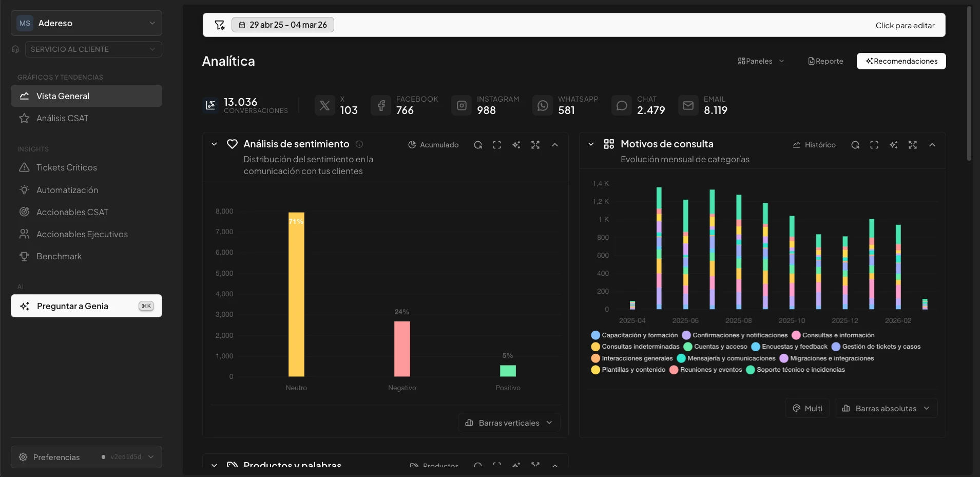Screen dimensions: 980x477
Task: Click the WhatsApp channel icon
Action: point(543,105)
